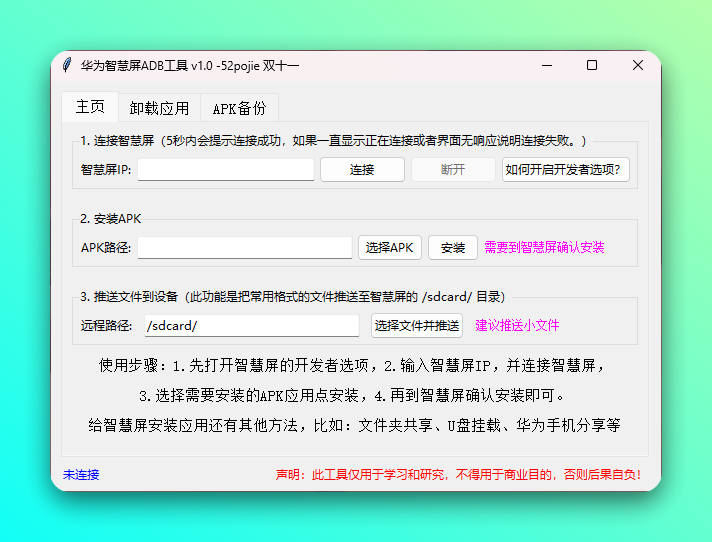Click the 2. 安装APK group title
Viewport: 712px width, 542px height.
110,219
